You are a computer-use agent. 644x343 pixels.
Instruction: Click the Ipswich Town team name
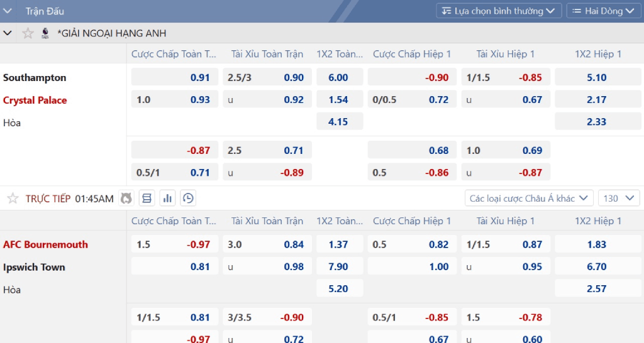tap(34, 267)
